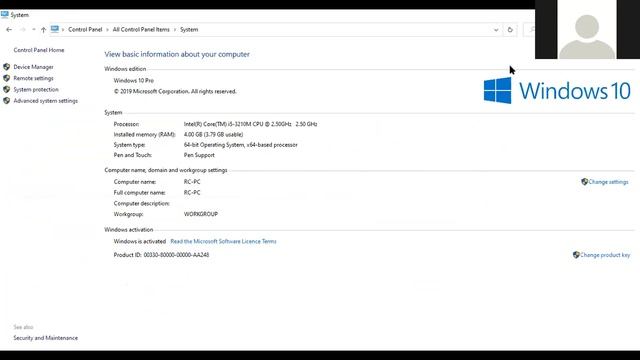Click the System window title icon
The image size is (640, 360).
(4, 15)
